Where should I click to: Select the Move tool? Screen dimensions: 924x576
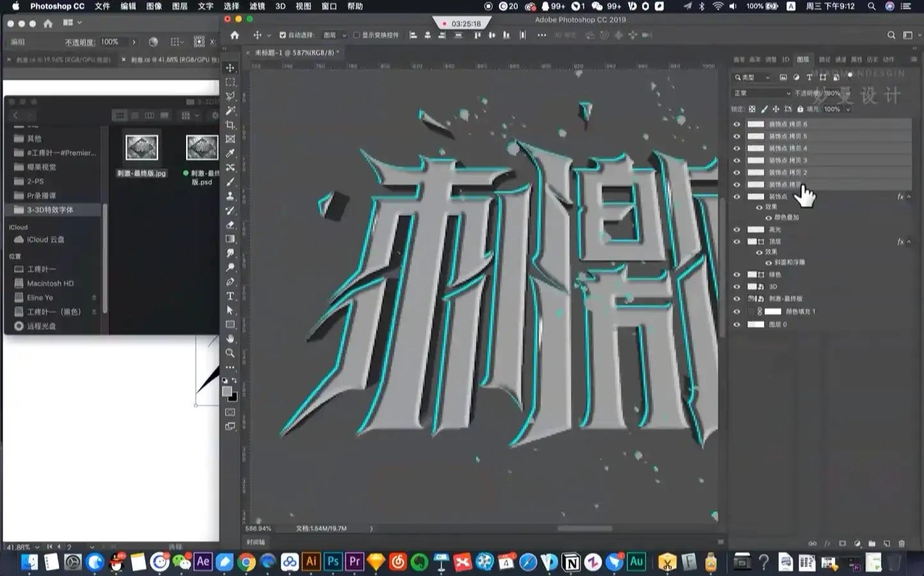click(x=230, y=67)
